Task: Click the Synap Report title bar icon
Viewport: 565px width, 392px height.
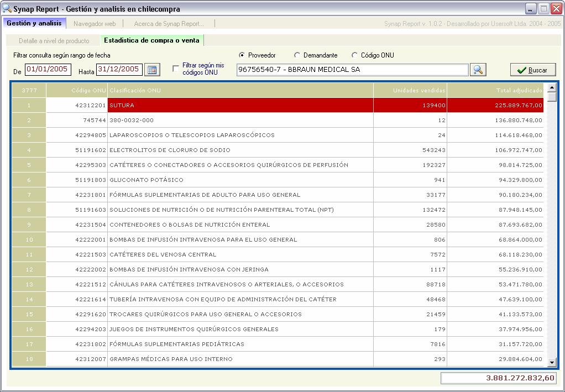Action: coord(7,8)
